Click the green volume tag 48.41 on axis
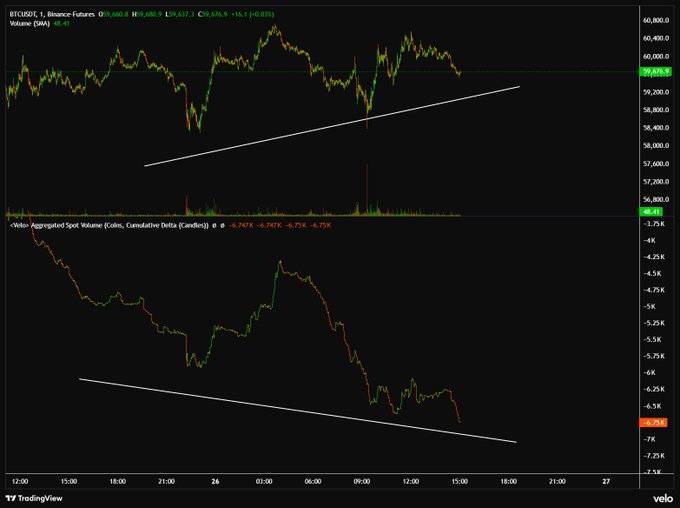Screen dimensions: 680x508 [x=651, y=212]
